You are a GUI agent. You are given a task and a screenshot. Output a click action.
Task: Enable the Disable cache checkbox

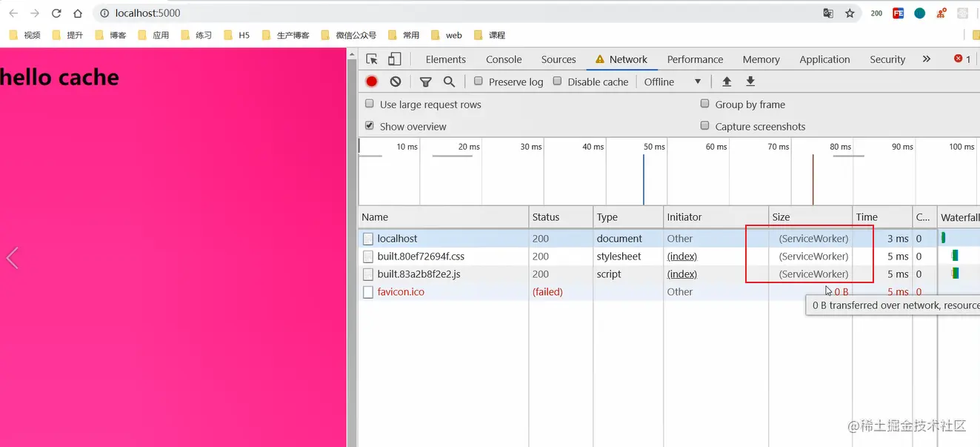pos(558,82)
